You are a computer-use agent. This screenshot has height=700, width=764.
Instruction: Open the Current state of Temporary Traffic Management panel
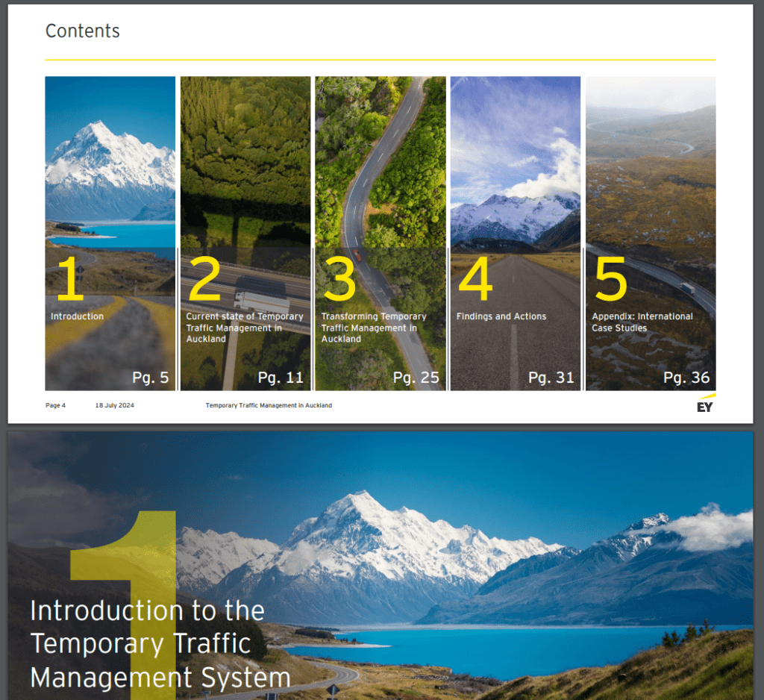(x=245, y=233)
